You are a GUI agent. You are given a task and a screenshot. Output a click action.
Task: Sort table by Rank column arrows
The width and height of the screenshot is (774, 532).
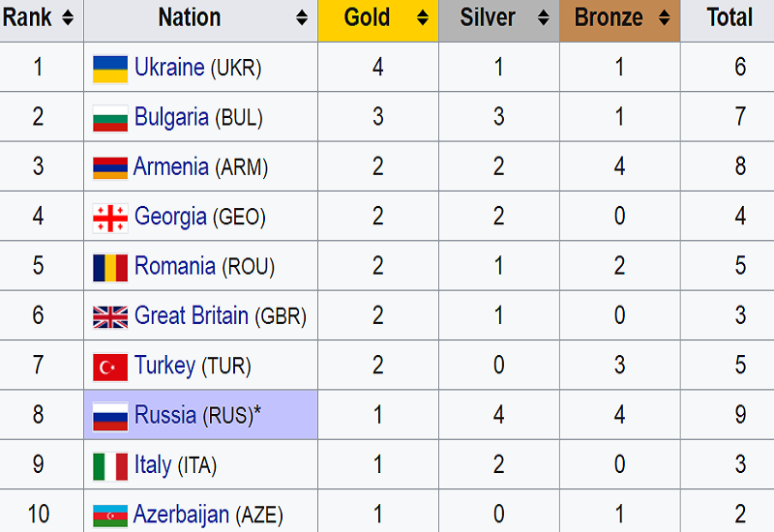click(x=67, y=18)
